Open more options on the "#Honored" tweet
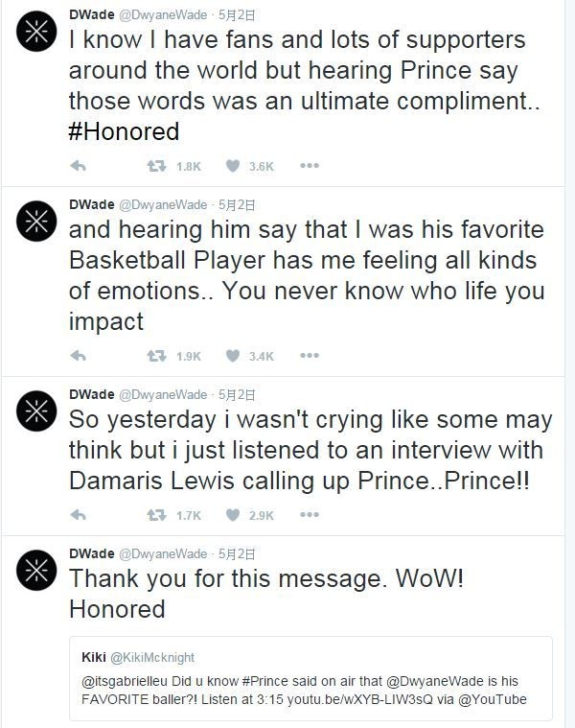This screenshot has height=728, width=575. (309, 166)
